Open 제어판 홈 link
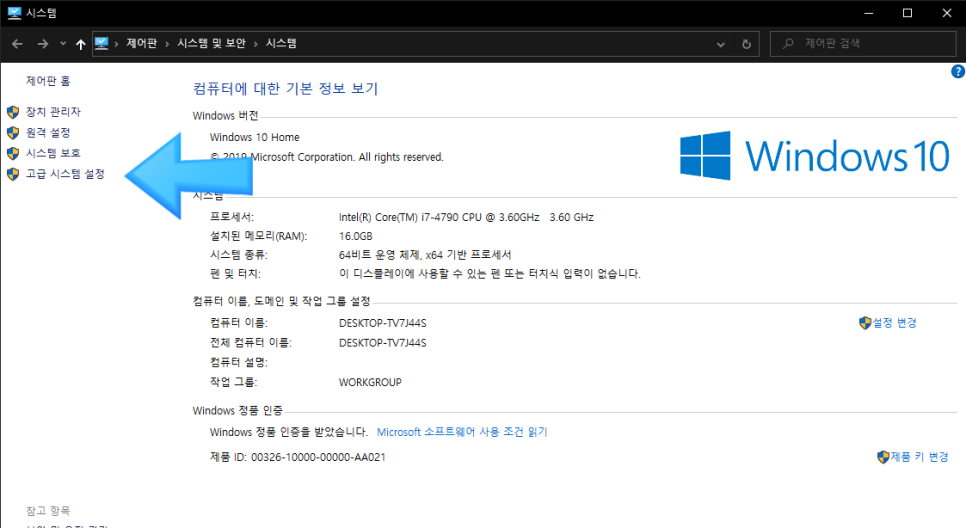The height and width of the screenshot is (528, 966). pyautogui.click(x=48, y=81)
